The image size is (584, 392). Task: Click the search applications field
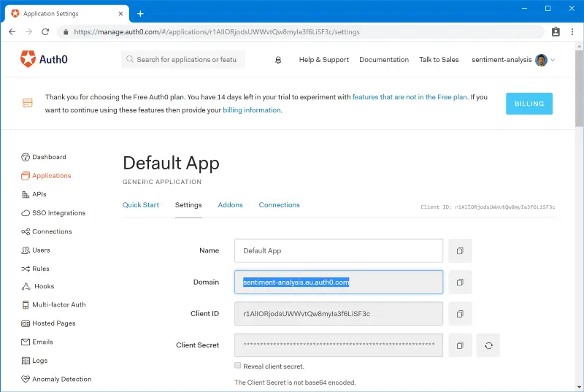186,60
